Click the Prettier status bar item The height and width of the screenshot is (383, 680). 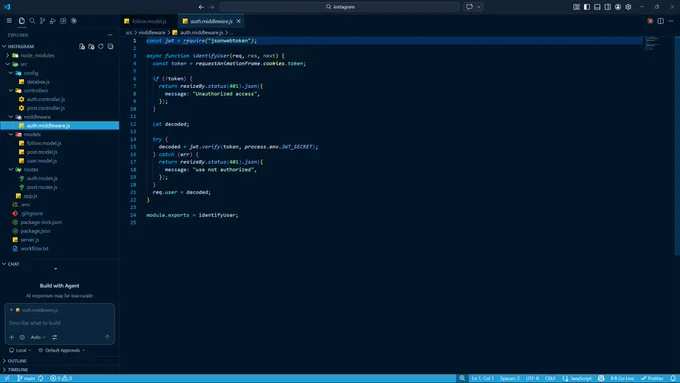pos(652,378)
